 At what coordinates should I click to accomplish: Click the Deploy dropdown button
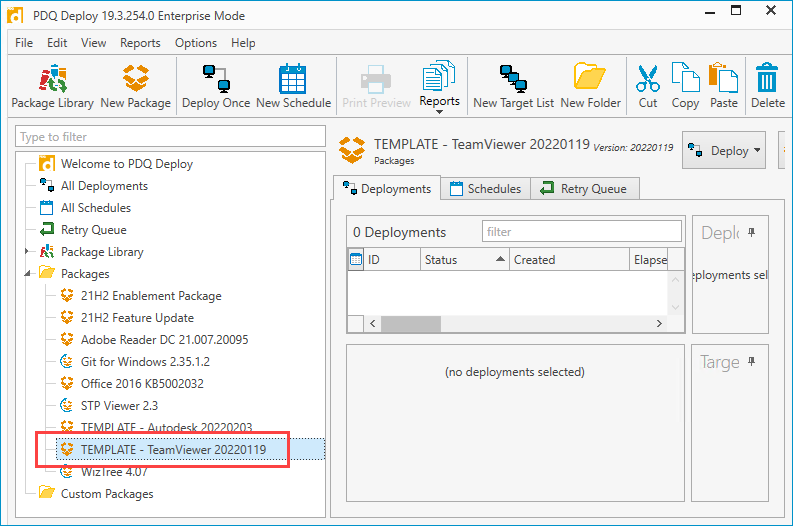[x=724, y=150]
